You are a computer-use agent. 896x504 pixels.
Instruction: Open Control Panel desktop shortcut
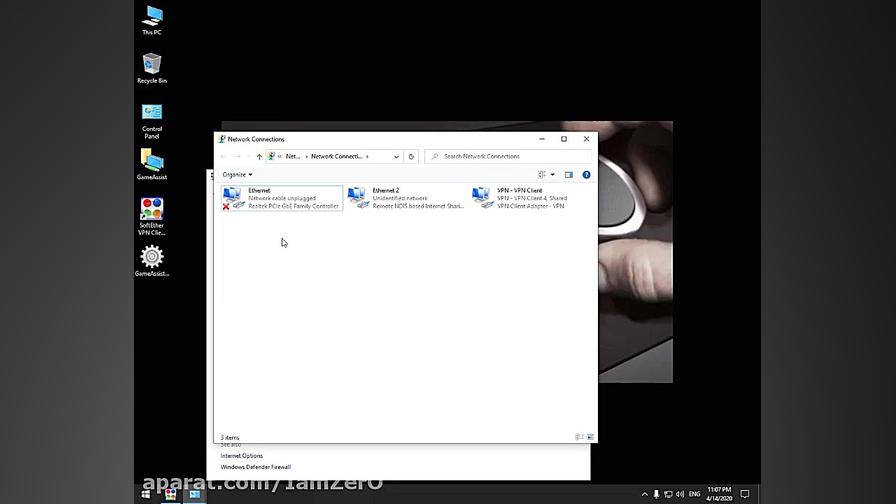tap(152, 121)
